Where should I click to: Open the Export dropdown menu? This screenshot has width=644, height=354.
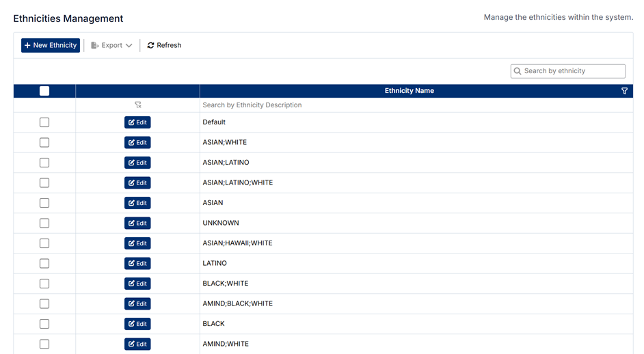(111, 46)
